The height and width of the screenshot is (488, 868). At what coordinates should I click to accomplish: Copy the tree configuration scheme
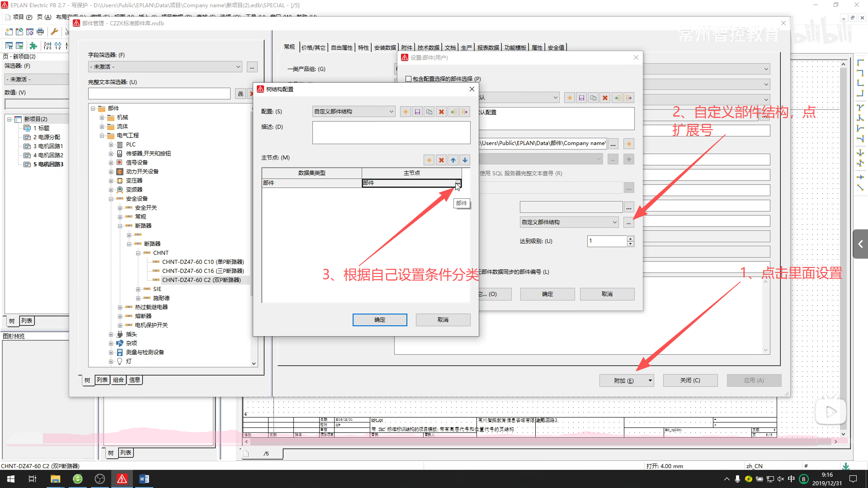pyautogui.click(x=429, y=112)
